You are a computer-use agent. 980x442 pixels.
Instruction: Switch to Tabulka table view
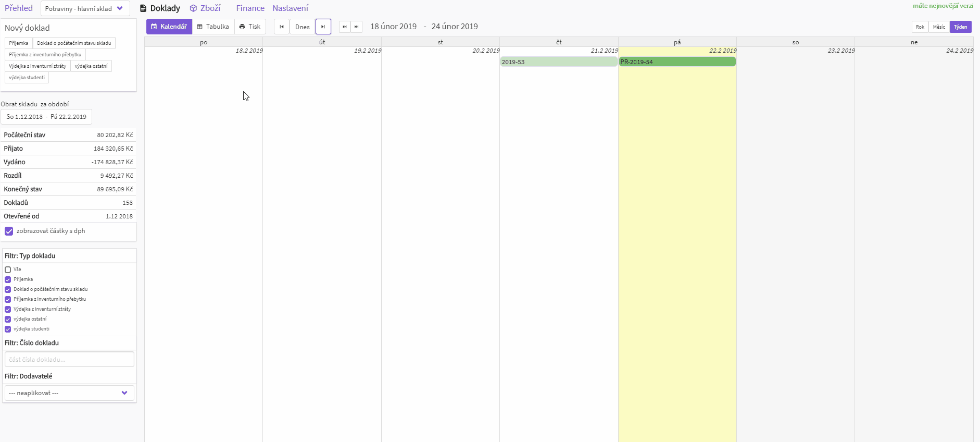[213, 27]
